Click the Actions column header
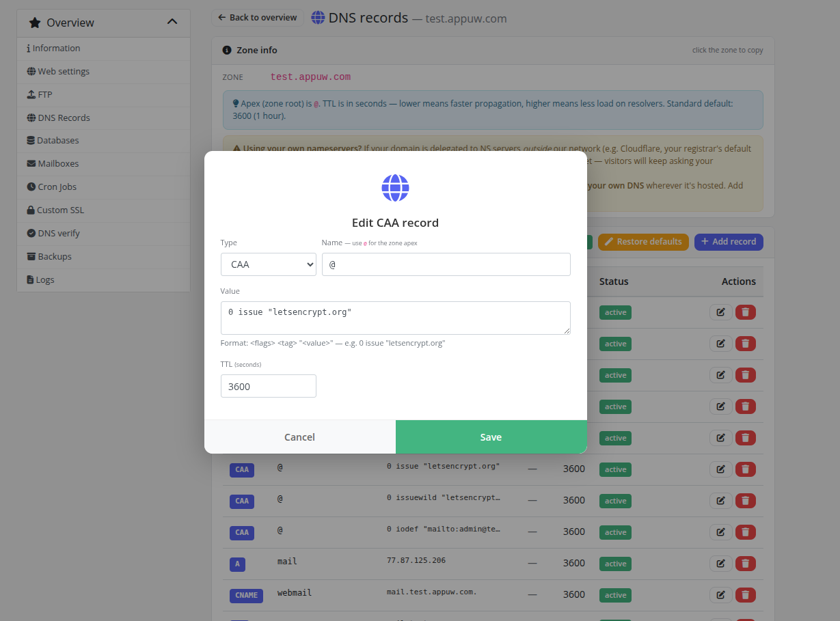840x621 pixels. (x=739, y=281)
